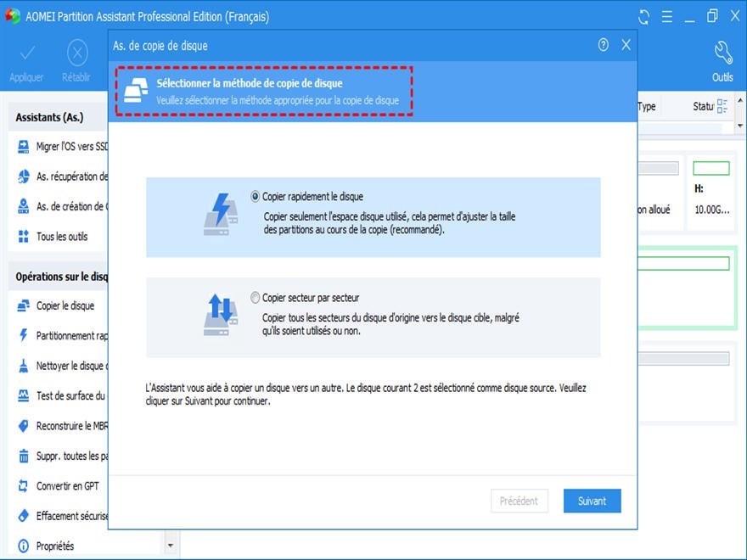Click the Migrer l'OS vers SSD icon
The height and width of the screenshot is (560, 747).
[23, 147]
